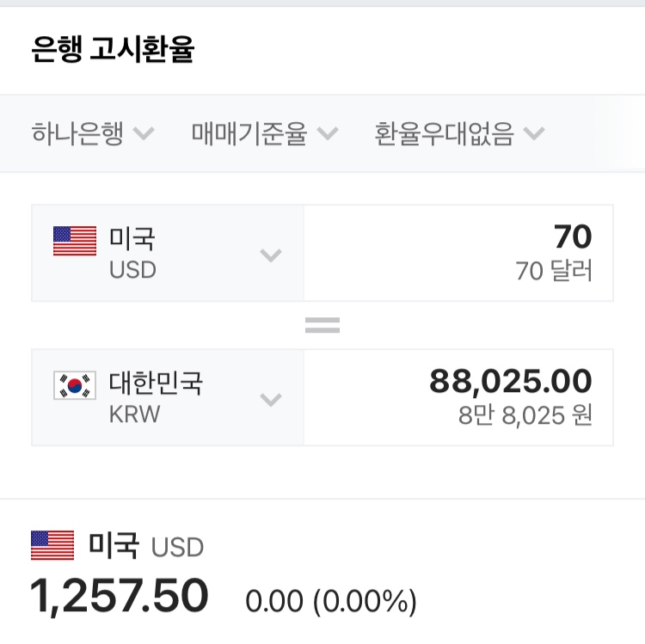This screenshot has width=645, height=644.
Task: Click the 8만 8,025 원 caption text
Action: click(525, 416)
